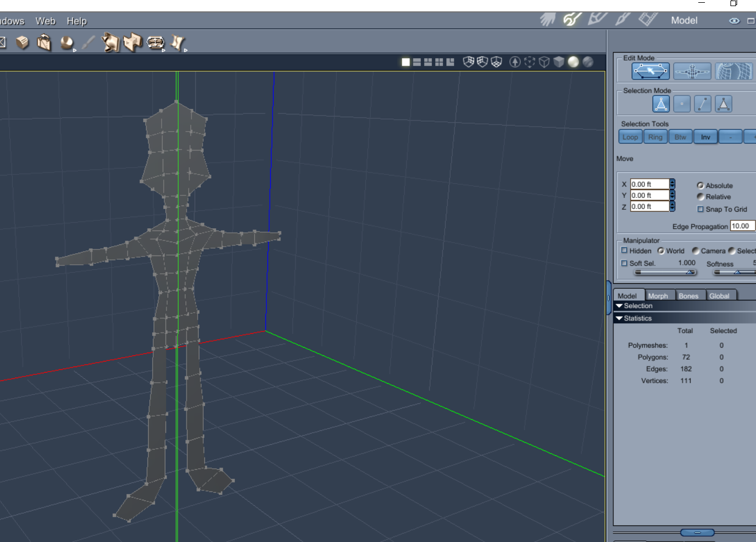Image resolution: width=756 pixels, height=542 pixels.
Task: Click the Btw selection button
Action: point(681,137)
